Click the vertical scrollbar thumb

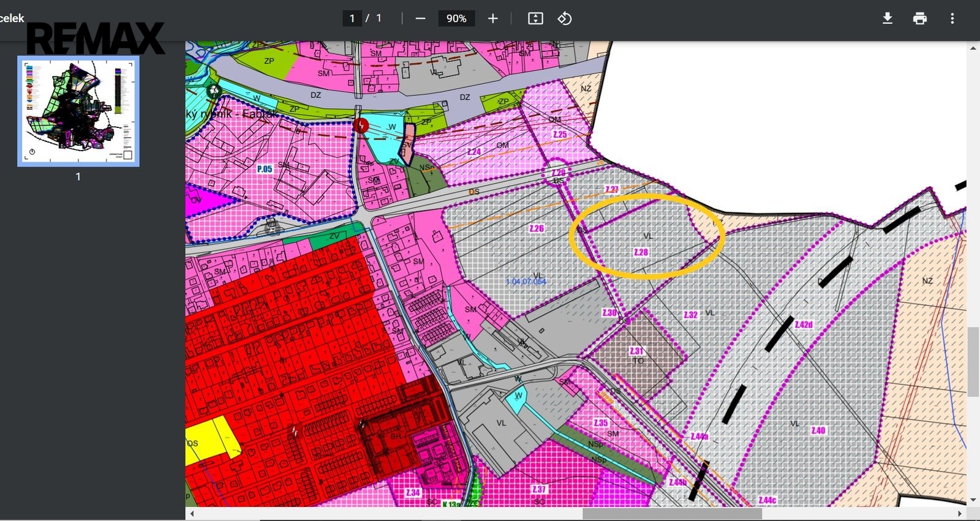[973, 361]
